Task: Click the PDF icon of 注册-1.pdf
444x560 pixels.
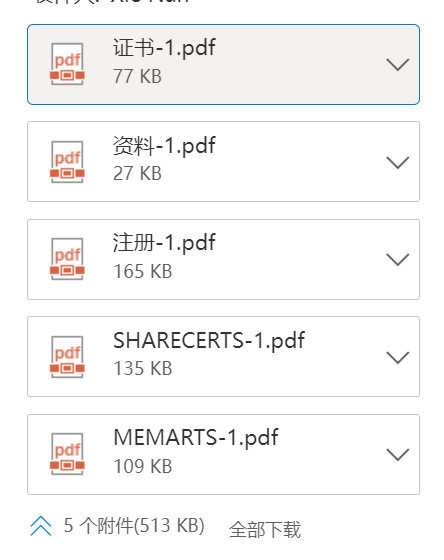Action: pyautogui.click(x=67, y=259)
